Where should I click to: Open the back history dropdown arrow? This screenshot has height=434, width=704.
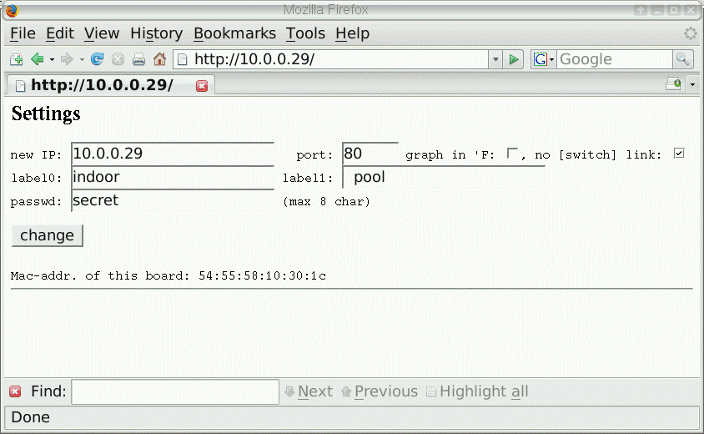pyautogui.click(x=52, y=59)
